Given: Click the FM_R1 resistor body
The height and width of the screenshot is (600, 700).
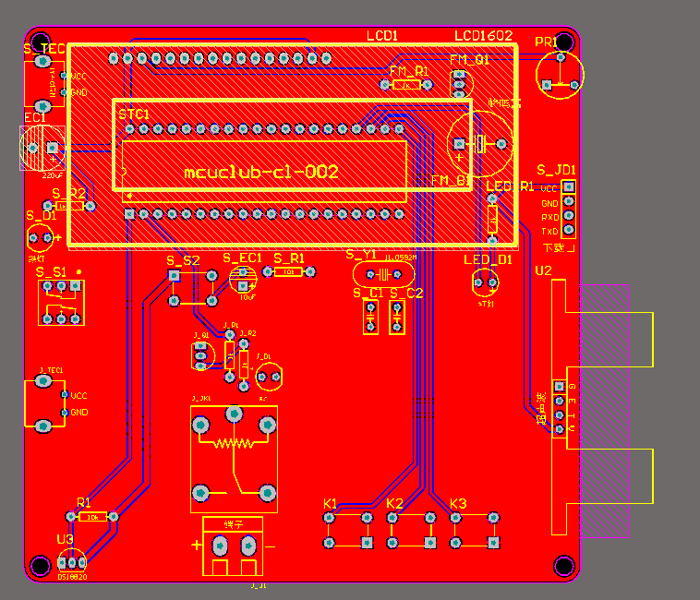Looking at the screenshot, I should [x=405, y=85].
